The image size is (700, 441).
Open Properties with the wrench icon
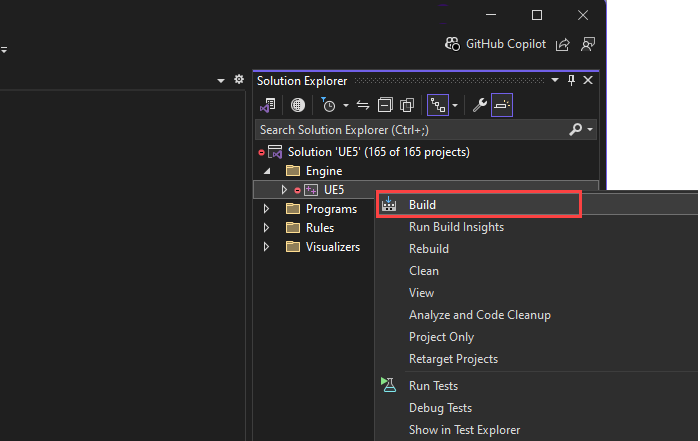pos(480,105)
